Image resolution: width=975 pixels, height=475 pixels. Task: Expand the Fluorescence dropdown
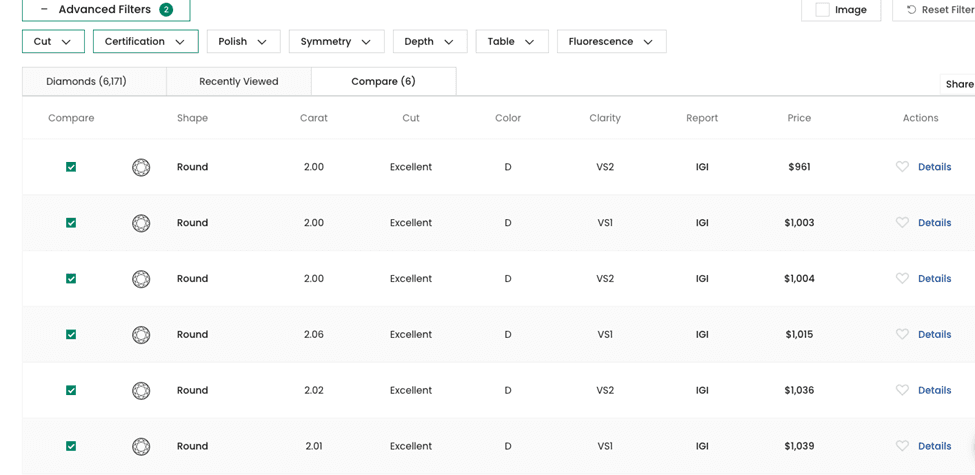pyautogui.click(x=611, y=42)
